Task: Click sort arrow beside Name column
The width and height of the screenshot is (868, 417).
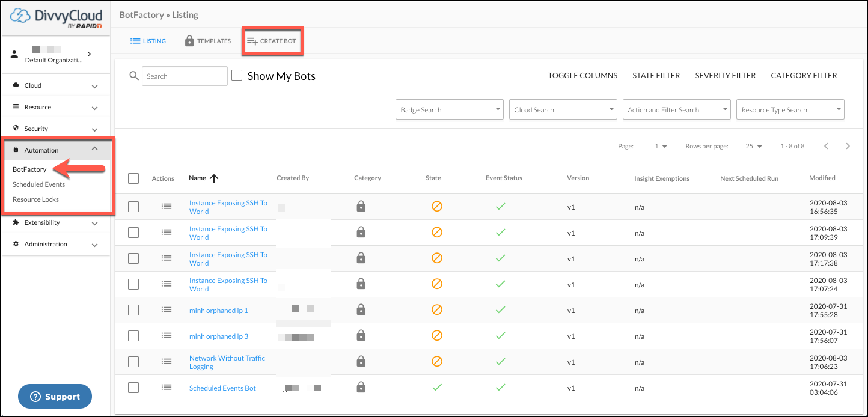Action: pos(214,178)
